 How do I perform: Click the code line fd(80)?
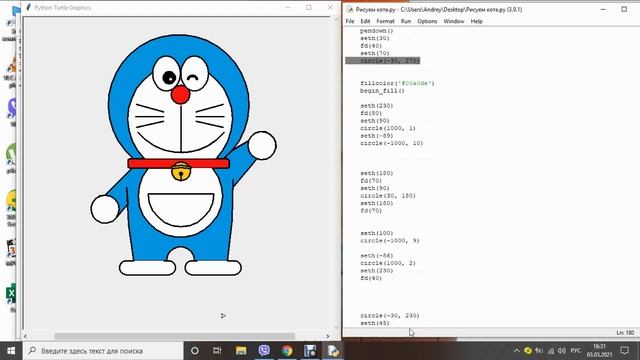pos(371,113)
